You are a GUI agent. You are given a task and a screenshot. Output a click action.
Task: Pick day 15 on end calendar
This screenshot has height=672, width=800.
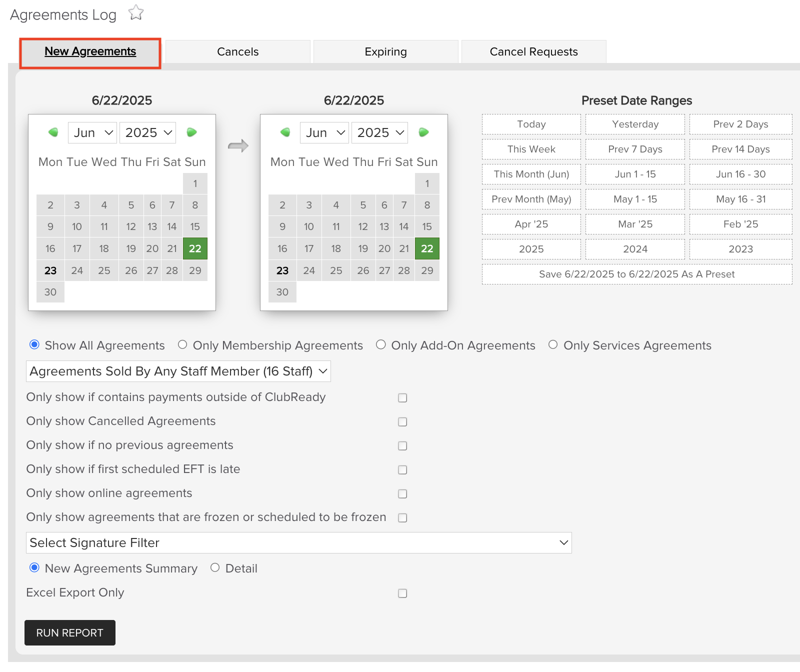(427, 226)
